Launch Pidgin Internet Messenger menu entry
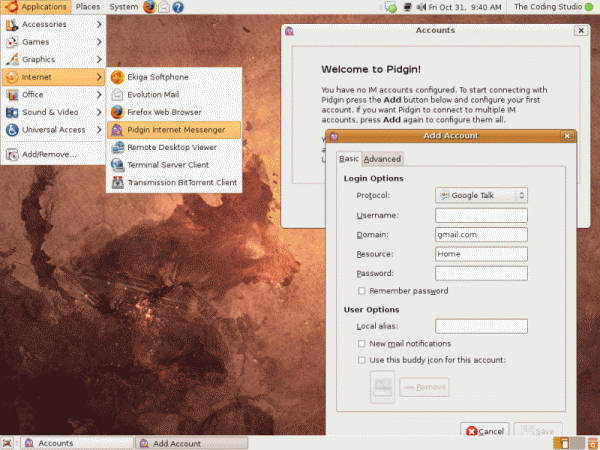Screen dimensions: 600x450 point(174,130)
